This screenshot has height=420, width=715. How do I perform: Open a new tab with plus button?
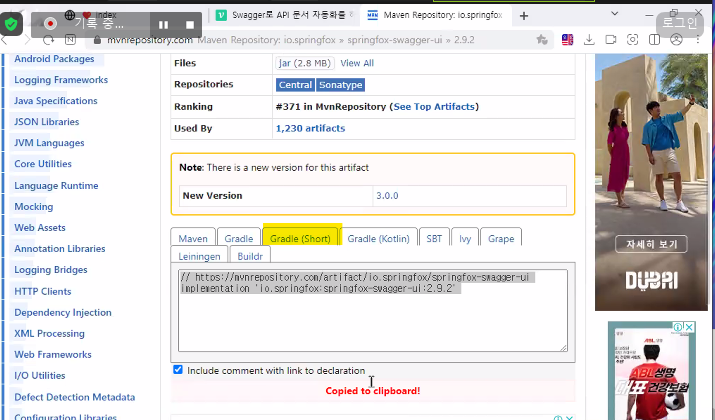(x=524, y=16)
